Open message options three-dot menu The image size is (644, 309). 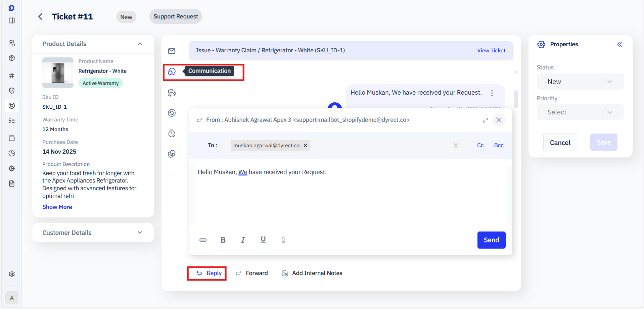click(x=492, y=93)
